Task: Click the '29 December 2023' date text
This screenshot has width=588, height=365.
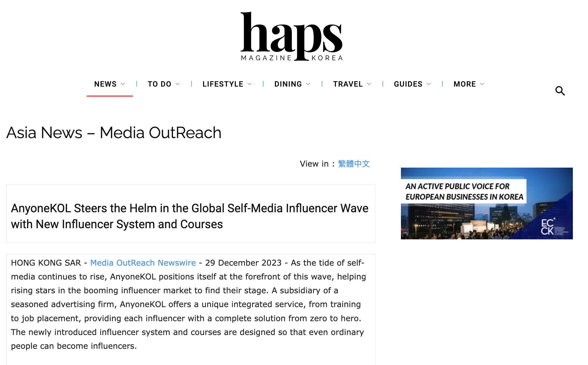Action: click(243, 263)
